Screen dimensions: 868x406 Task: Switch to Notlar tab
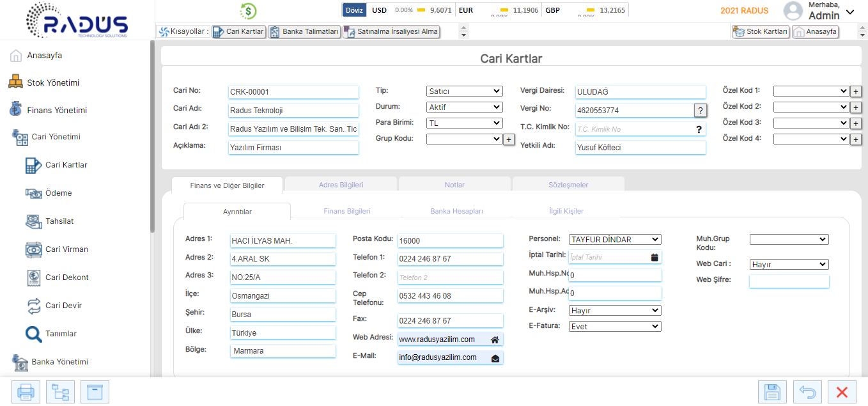coord(455,185)
